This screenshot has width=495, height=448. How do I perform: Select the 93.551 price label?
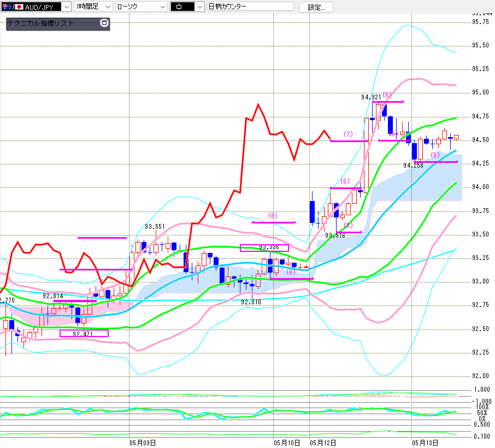click(x=155, y=227)
